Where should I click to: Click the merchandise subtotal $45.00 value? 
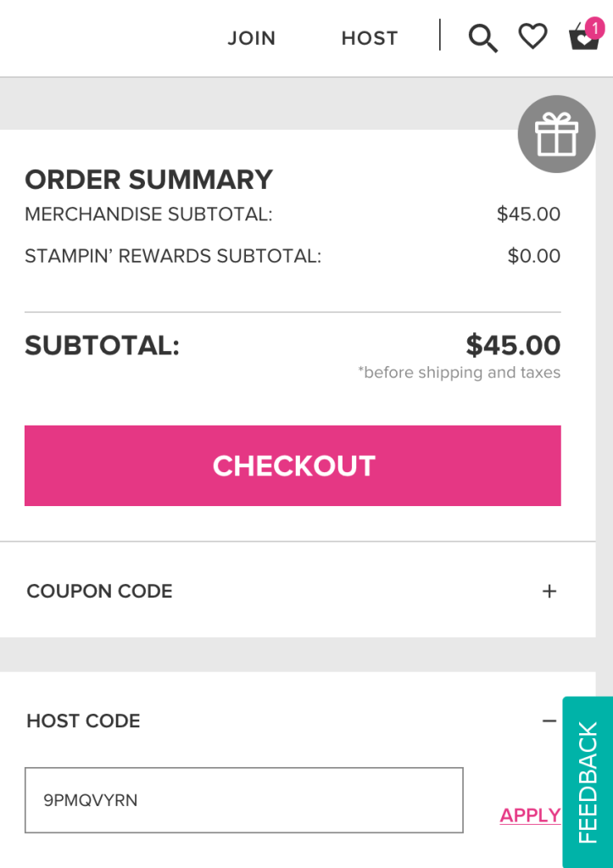[528, 214]
